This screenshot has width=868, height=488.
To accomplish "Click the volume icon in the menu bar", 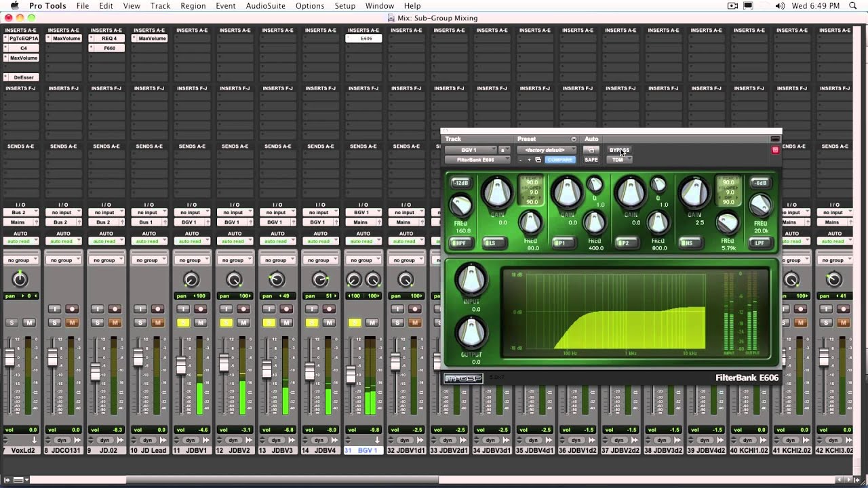I will pyautogui.click(x=780, y=6).
